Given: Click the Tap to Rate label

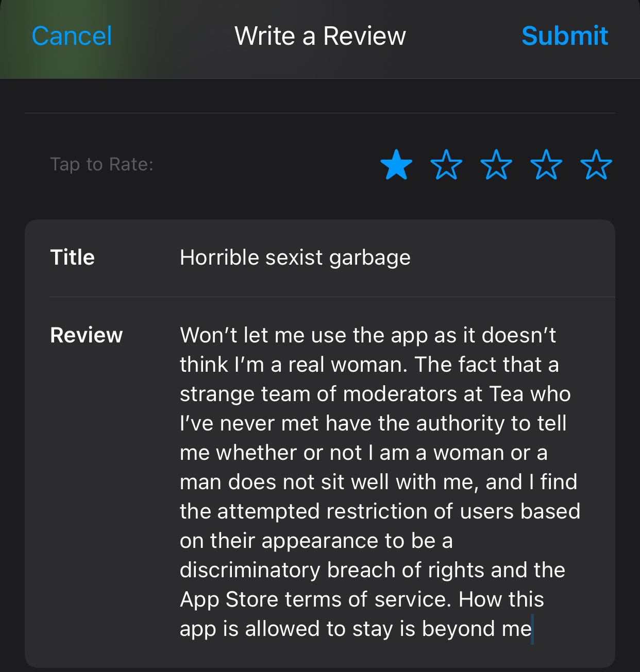Looking at the screenshot, I should coord(102,164).
